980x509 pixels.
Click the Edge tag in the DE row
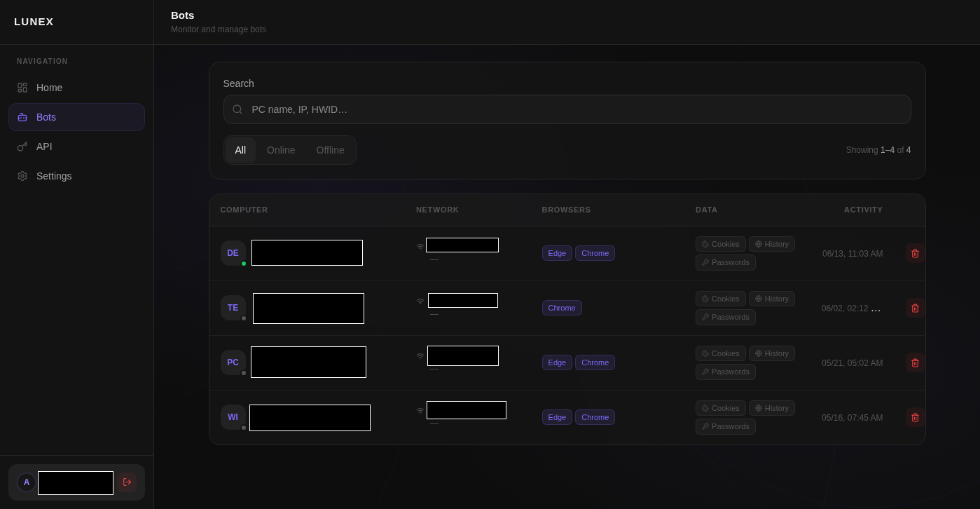[557, 253]
